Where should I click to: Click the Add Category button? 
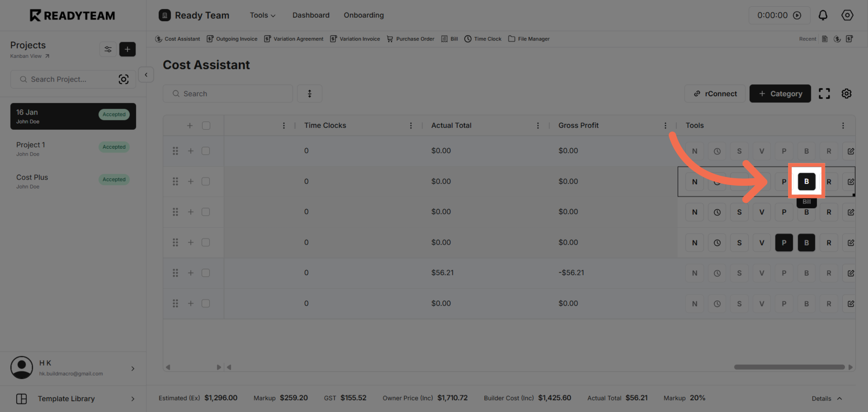pyautogui.click(x=780, y=94)
